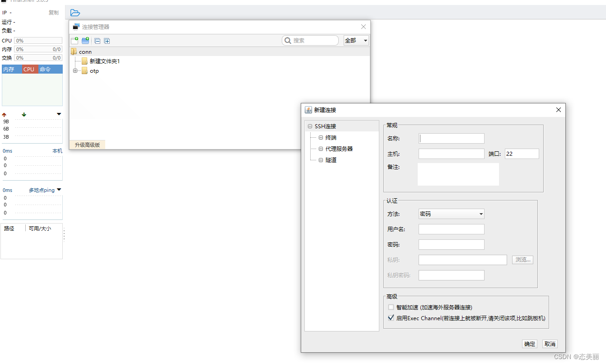Click the 9B value in network graph
Viewport: 606px width, 364px height.
tap(6, 121)
